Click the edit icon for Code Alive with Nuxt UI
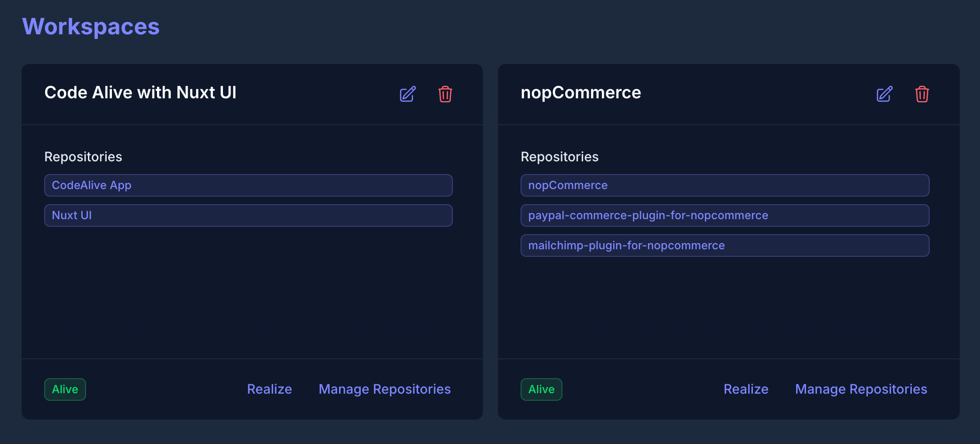This screenshot has width=980, height=444. (x=408, y=94)
